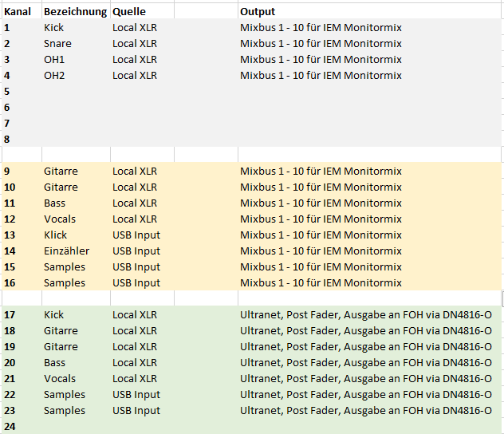Select the Kick cell in row 17

coord(54,315)
